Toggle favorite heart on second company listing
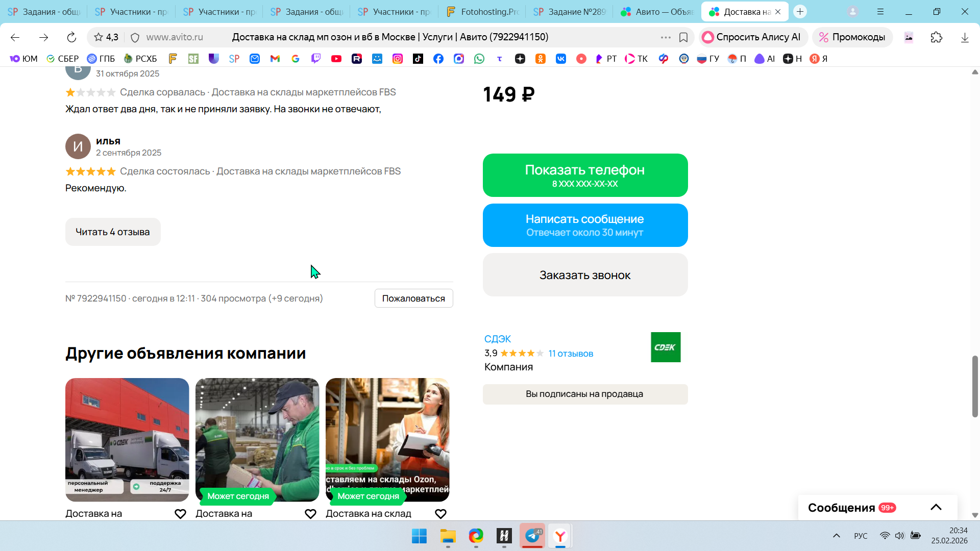The height and width of the screenshot is (551, 980). click(x=310, y=514)
